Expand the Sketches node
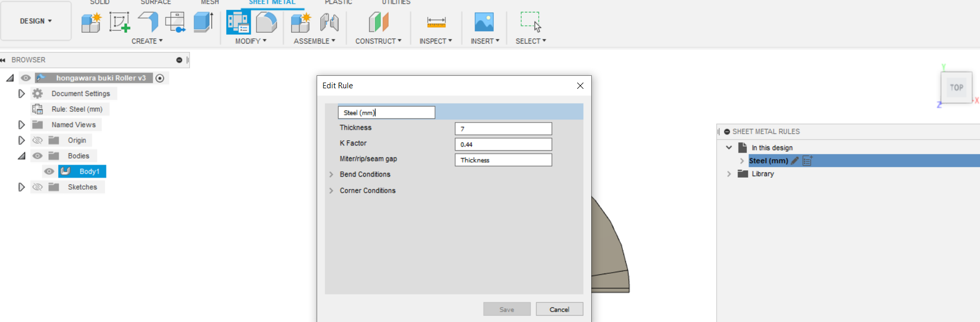980x322 pixels. click(x=21, y=187)
